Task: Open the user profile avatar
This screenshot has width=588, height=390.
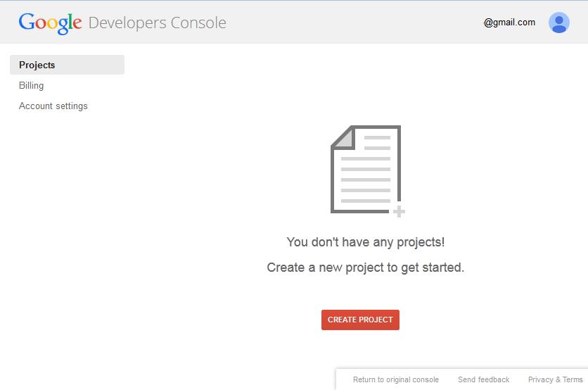Action: pos(558,23)
